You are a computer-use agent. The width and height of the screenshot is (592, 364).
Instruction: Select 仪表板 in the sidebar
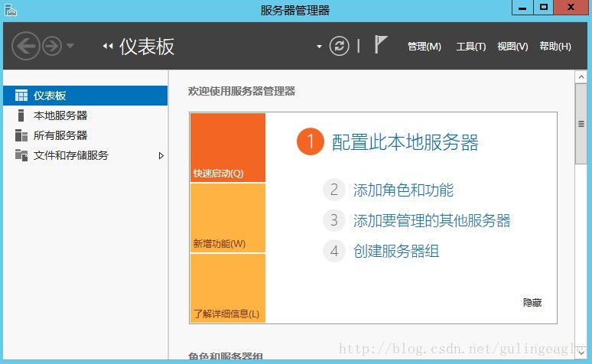pyautogui.click(x=86, y=96)
